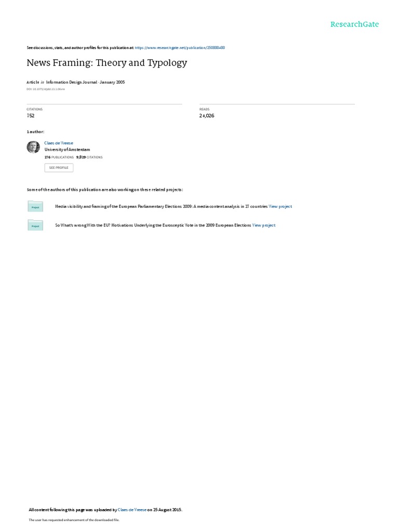Open the Claes de Vreese link in upload note
The image size is (399, 532).
click(132, 510)
